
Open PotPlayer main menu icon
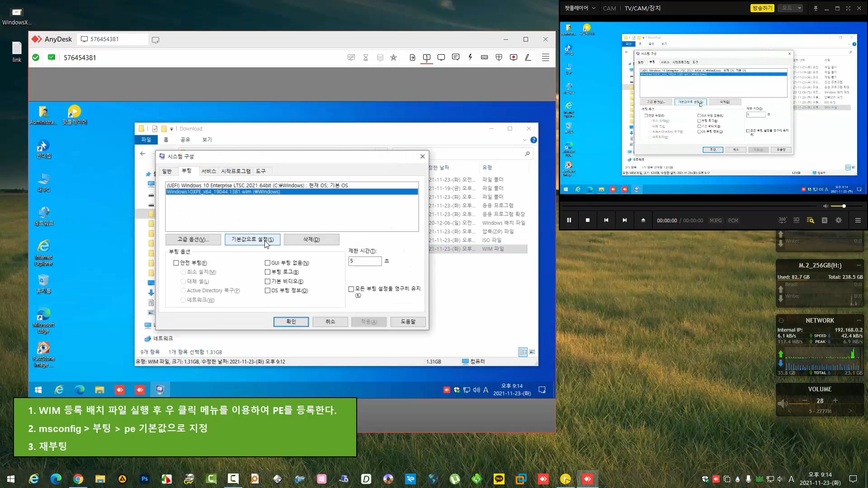pyautogui.click(x=858, y=221)
